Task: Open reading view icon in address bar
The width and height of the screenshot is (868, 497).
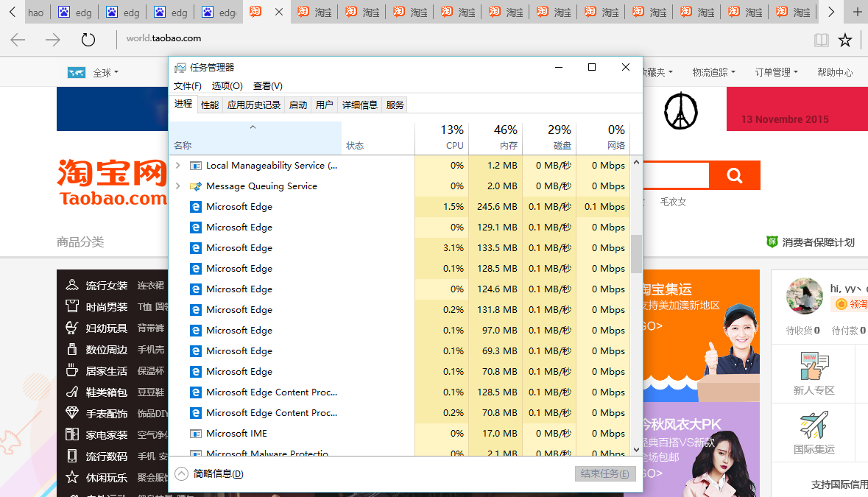Action: [x=822, y=40]
